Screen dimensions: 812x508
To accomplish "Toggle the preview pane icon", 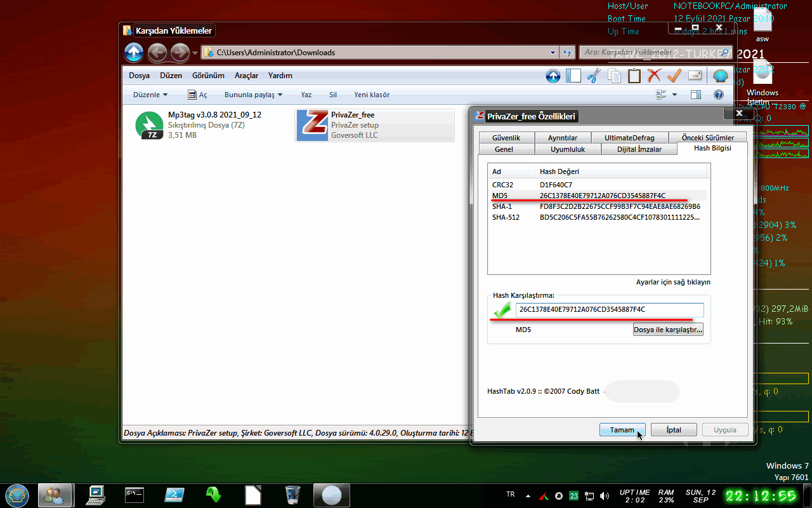I will (696, 95).
